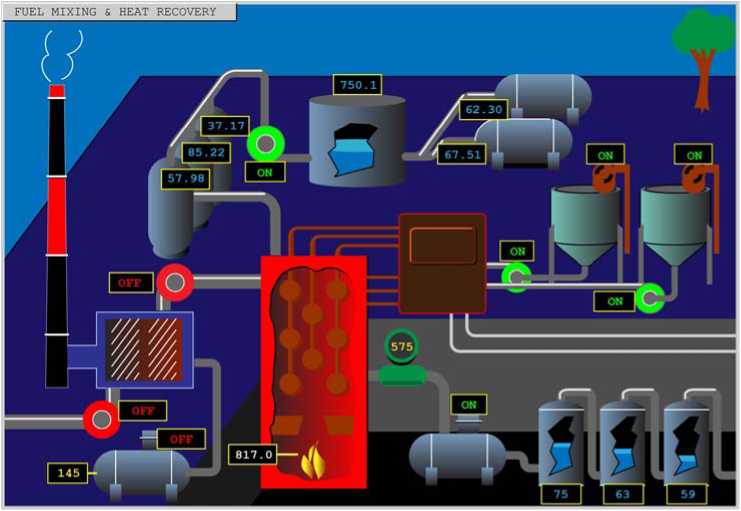Click the 57.98 reading on left vessel
The height and width of the screenshot is (511, 741).
[x=186, y=179]
